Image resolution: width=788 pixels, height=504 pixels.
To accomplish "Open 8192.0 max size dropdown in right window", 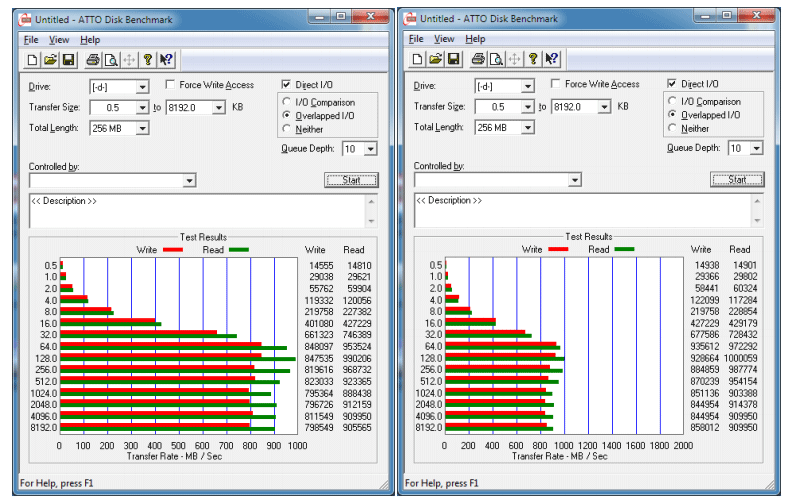I will click(x=605, y=107).
